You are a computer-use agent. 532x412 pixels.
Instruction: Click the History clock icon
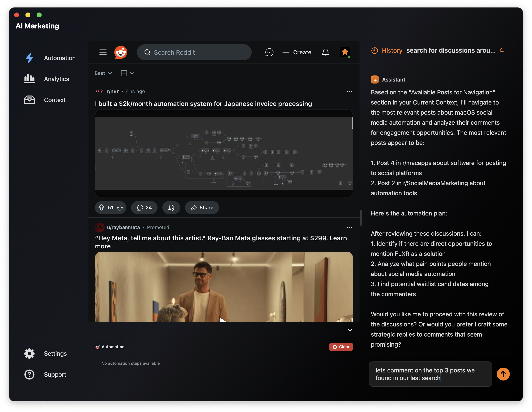click(x=374, y=51)
